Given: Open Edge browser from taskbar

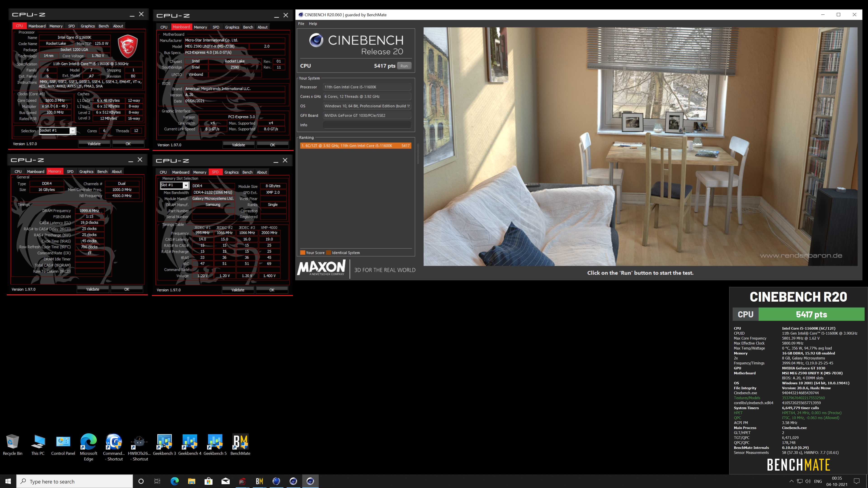Looking at the screenshot, I should 175,481.
